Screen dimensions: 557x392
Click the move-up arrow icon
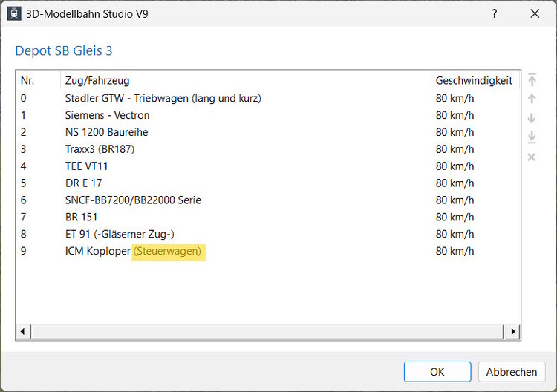pos(532,99)
